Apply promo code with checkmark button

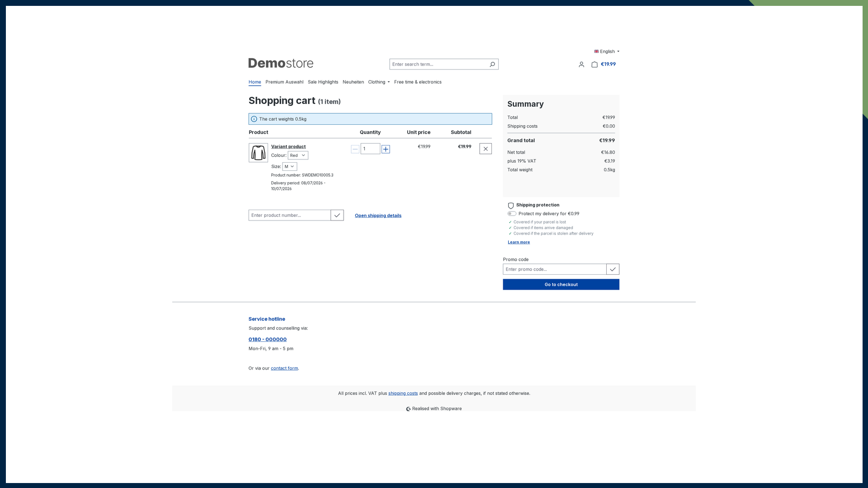pyautogui.click(x=613, y=269)
